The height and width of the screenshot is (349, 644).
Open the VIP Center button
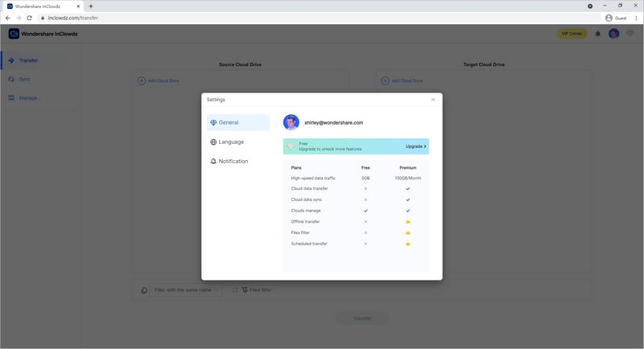pyautogui.click(x=572, y=34)
